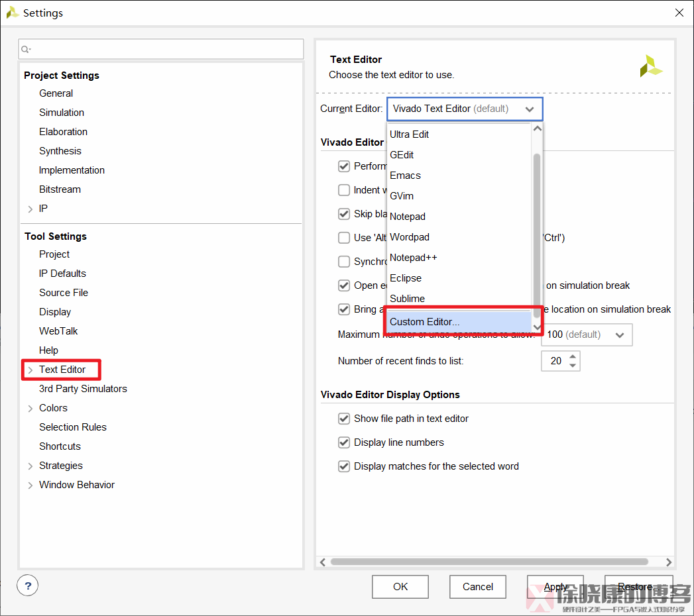
Task: Choose Emacs from editor list
Action: point(459,176)
